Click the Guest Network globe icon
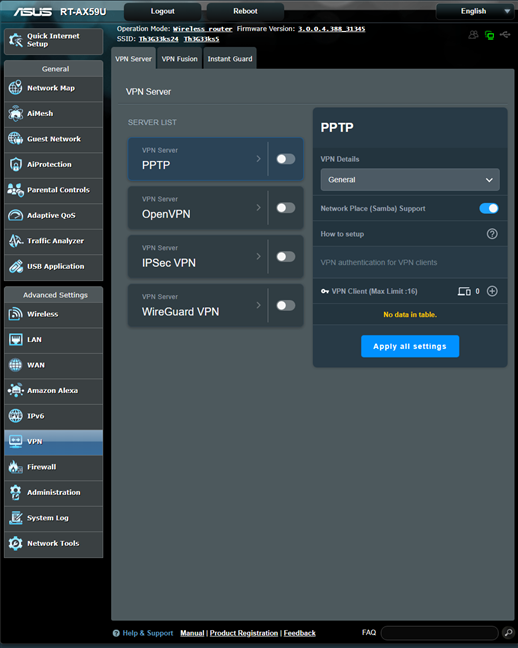The image size is (518, 648). click(15, 139)
